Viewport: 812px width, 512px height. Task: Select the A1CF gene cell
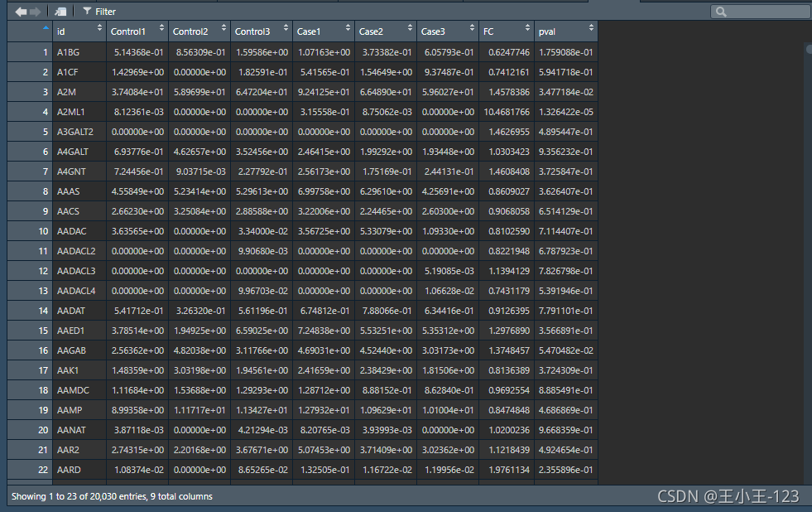pos(79,72)
